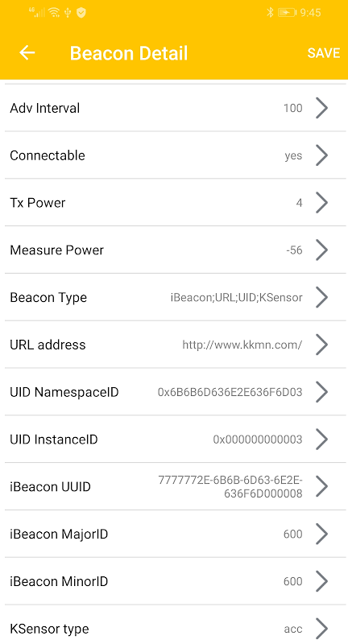Viewport: 348px width, 644px height.
Task: Open Adv Interval chevron
Action: [321, 108]
